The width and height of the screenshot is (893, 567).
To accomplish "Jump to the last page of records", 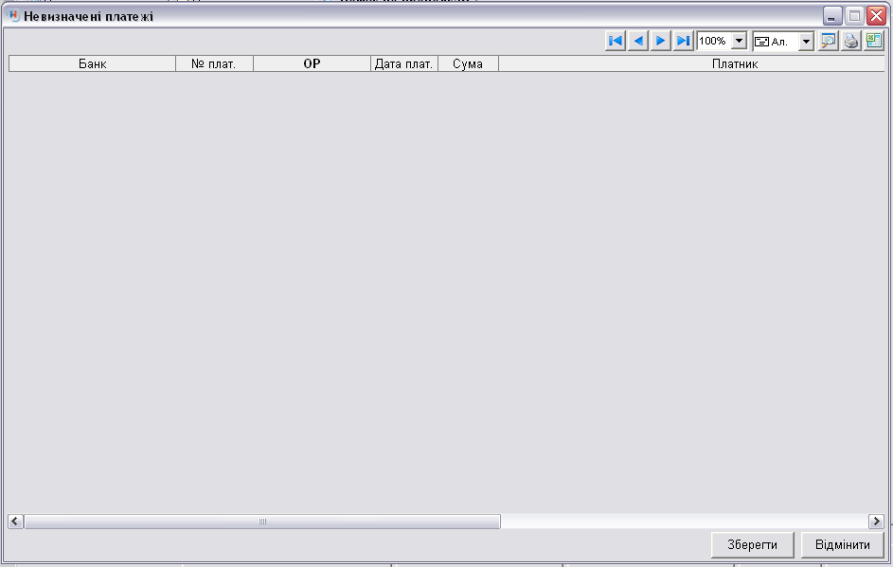I will pyautogui.click(x=683, y=41).
